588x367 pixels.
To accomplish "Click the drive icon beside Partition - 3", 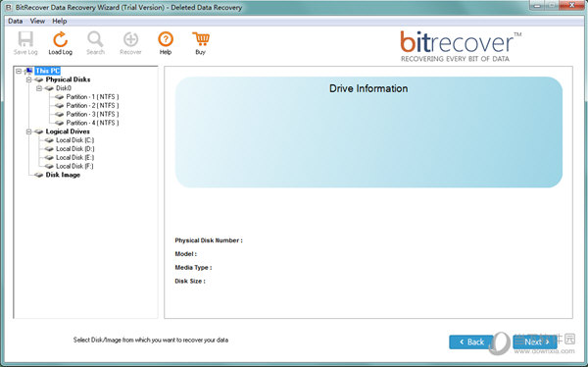I will (x=59, y=114).
